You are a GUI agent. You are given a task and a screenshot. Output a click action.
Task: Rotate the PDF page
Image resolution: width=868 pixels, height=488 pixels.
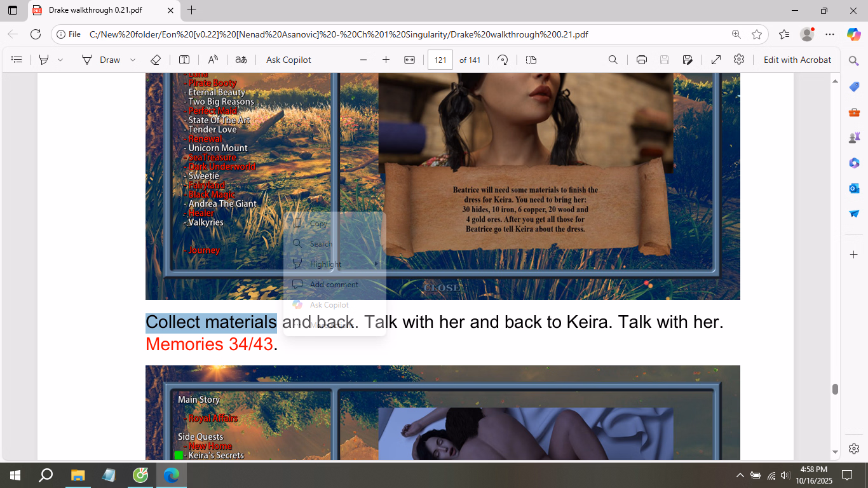[503, 60]
